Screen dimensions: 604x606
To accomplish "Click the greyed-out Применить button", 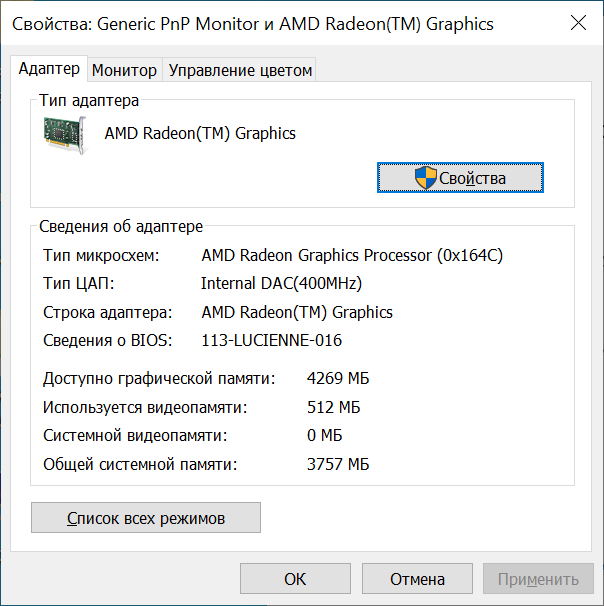I will [x=538, y=579].
